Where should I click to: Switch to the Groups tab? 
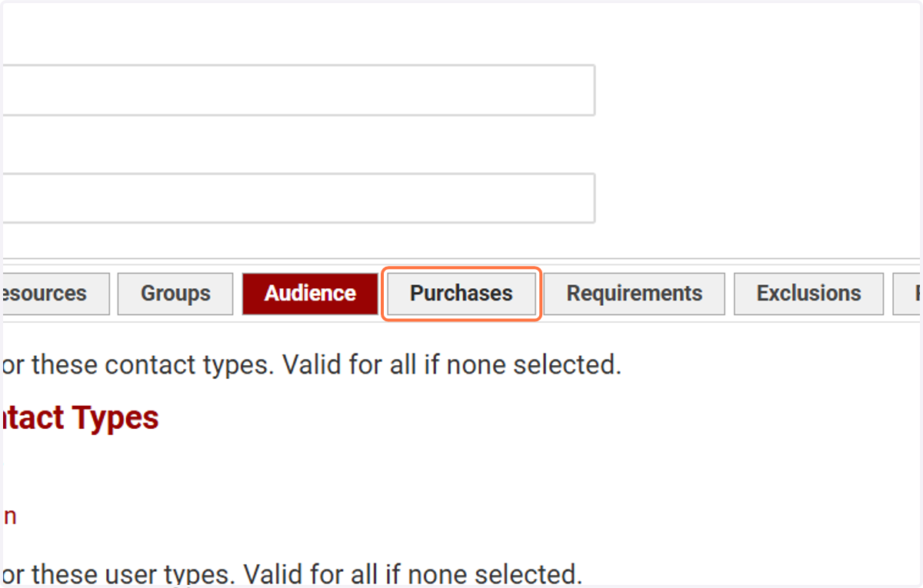click(x=175, y=294)
